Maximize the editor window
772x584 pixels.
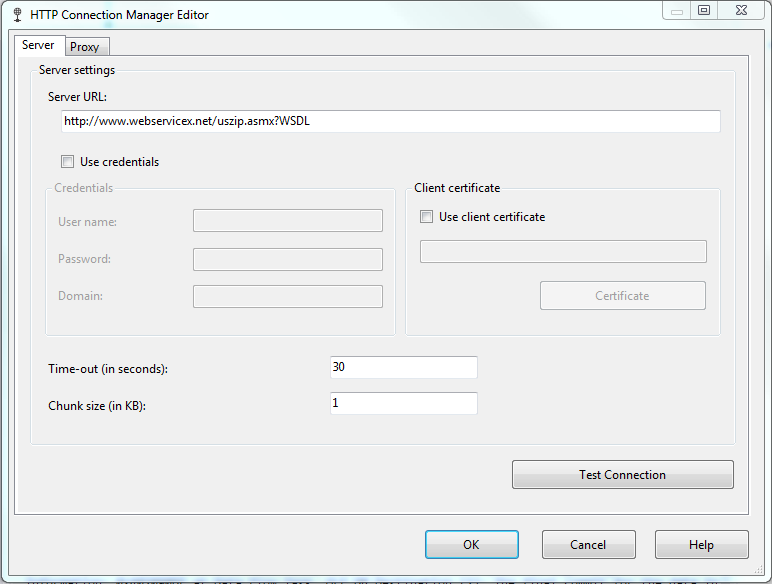[704, 10]
